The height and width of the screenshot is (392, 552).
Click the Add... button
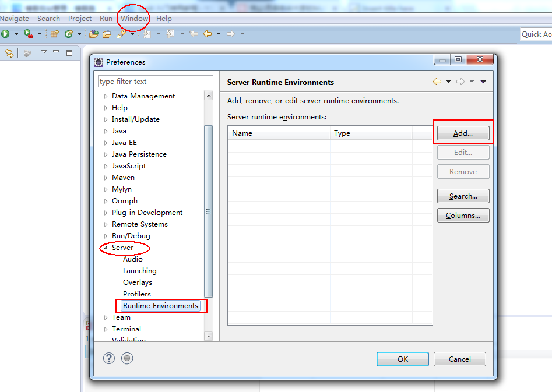pos(463,133)
